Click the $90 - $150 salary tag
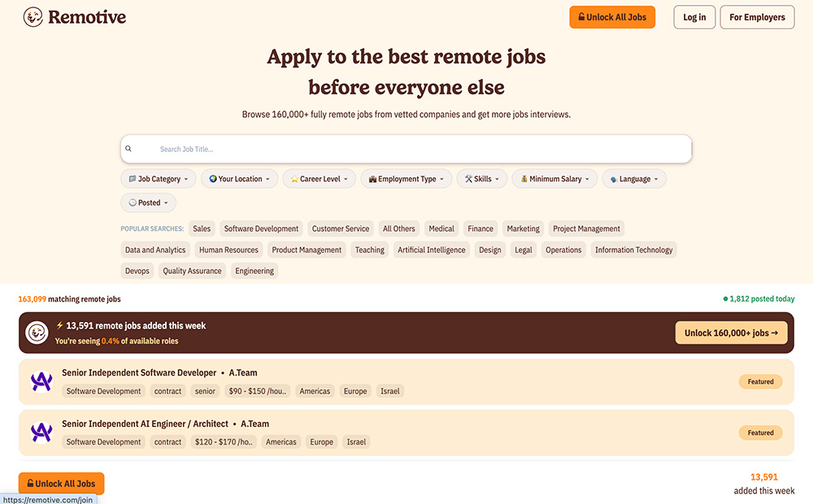813x504 pixels. point(258,391)
